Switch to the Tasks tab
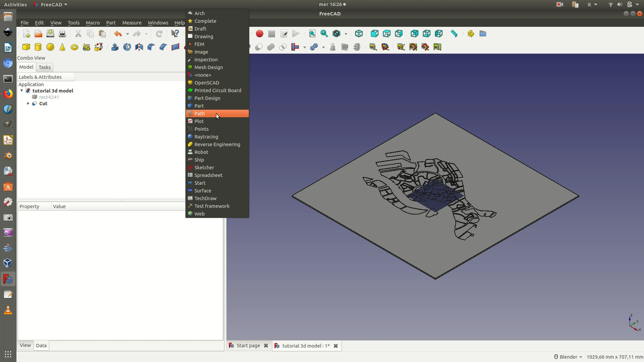The image size is (644, 362). (45, 67)
